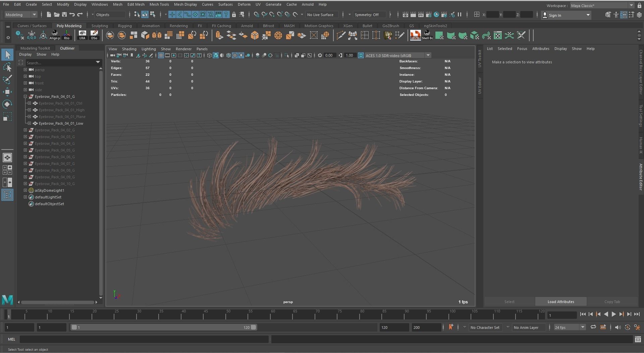Switch to the Modeling Toolkit tab

(x=35, y=48)
